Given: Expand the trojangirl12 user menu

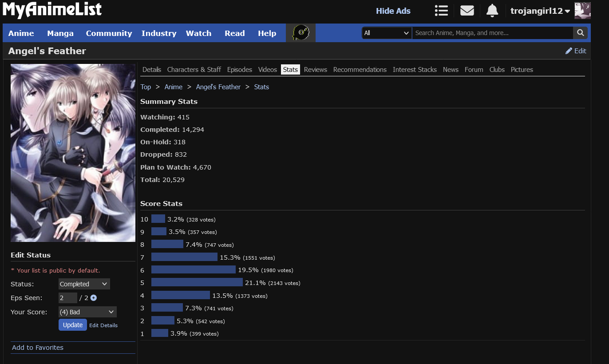Looking at the screenshot, I should pos(540,11).
